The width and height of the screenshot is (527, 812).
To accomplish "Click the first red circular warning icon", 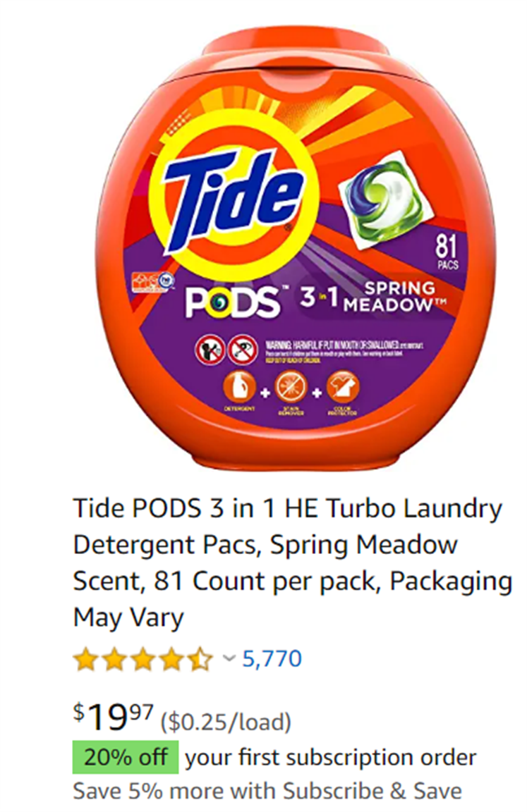I will pos(210,350).
